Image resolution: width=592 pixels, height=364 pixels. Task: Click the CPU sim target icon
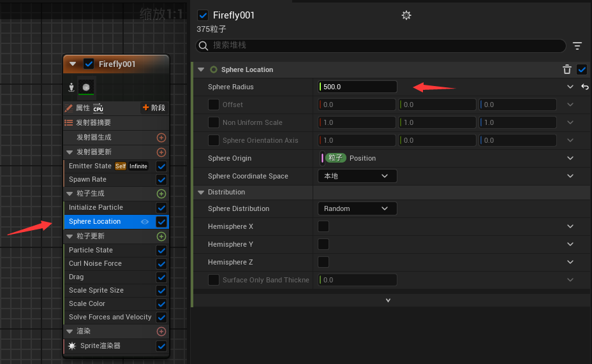(x=98, y=108)
